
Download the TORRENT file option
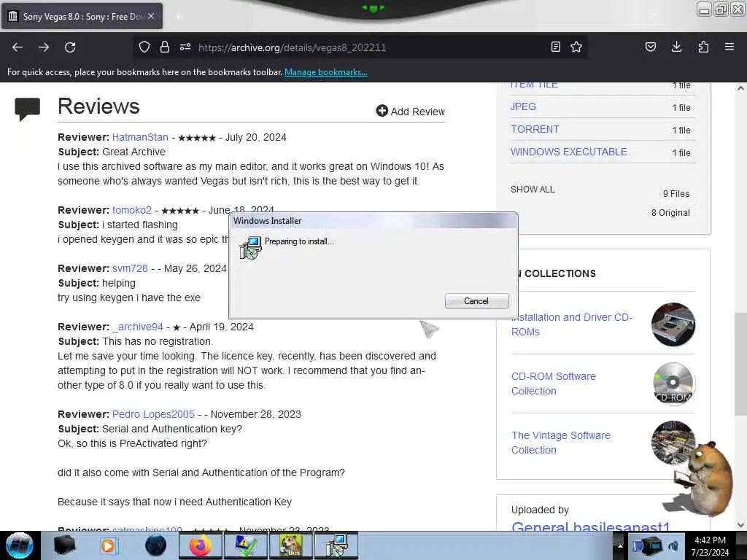(x=535, y=129)
